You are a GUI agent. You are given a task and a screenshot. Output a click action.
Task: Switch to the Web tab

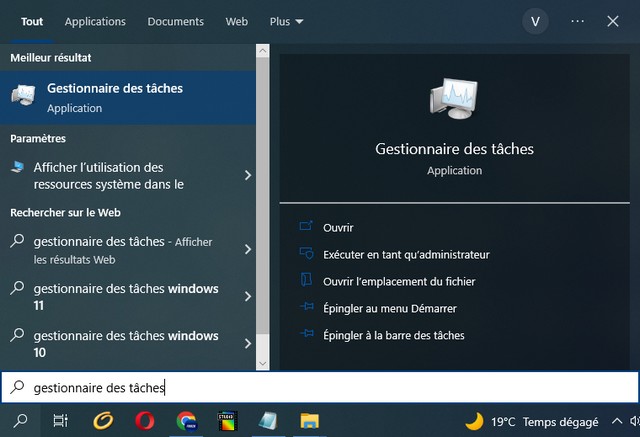pos(236,21)
